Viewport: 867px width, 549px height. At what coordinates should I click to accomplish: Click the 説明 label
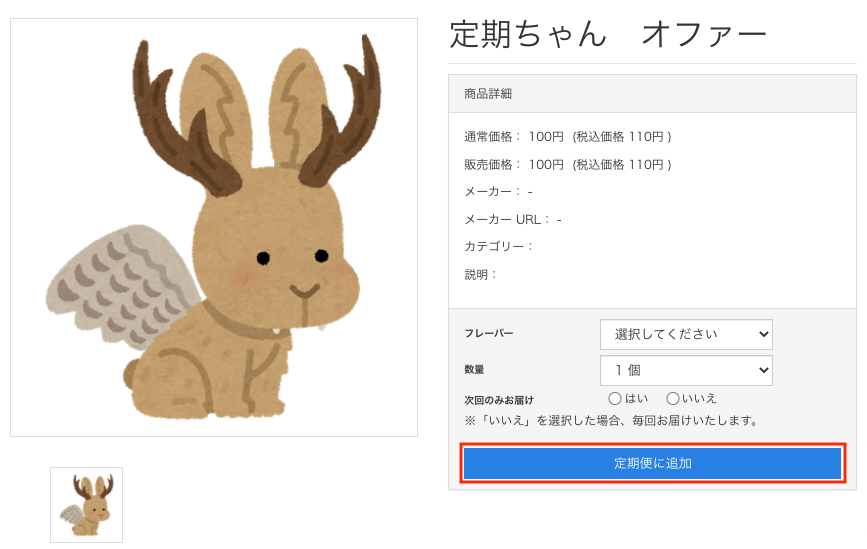click(x=480, y=275)
